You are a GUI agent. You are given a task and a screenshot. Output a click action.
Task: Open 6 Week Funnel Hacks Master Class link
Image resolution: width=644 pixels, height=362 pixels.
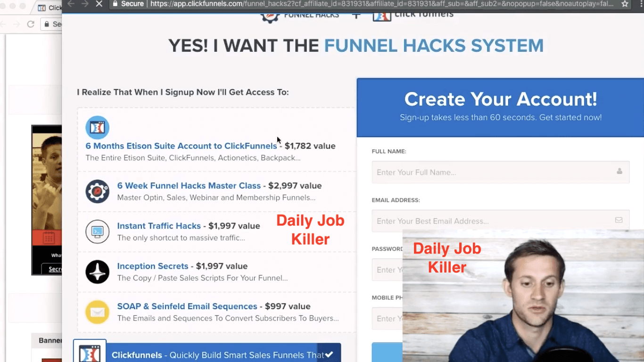coord(189,186)
